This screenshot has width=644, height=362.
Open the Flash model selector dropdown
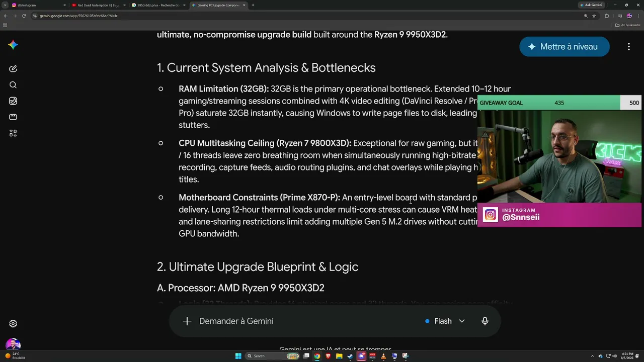click(445, 321)
